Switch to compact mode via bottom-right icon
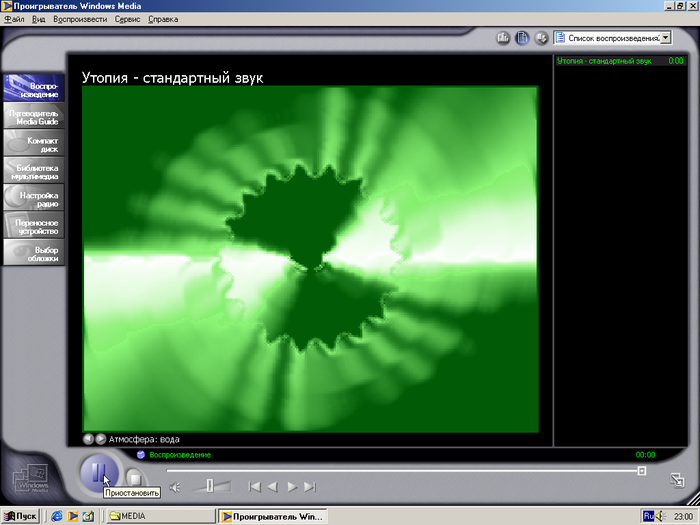700x525 pixels. (677, 480)
